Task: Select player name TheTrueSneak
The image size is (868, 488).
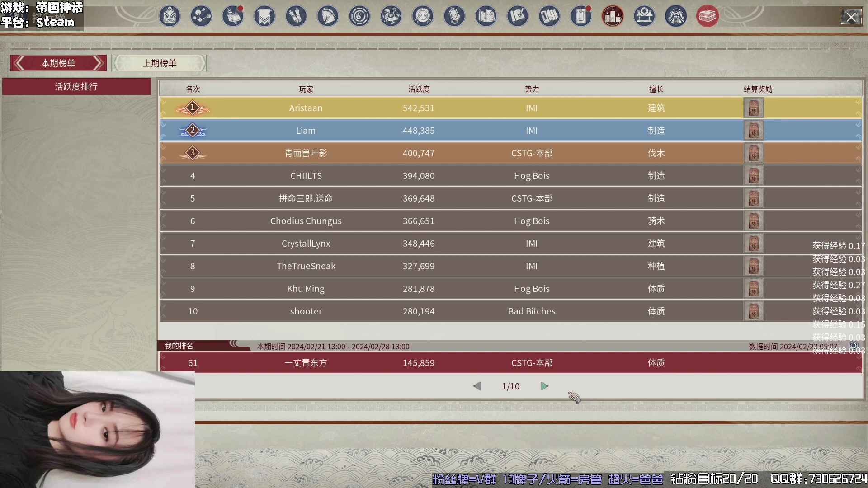Action: (306, 266)
